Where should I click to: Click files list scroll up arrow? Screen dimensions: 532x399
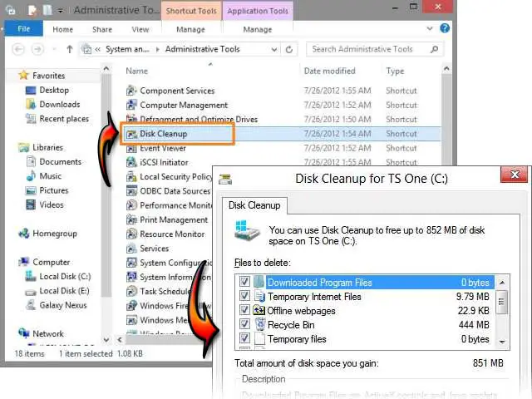(x=502, y=283)
